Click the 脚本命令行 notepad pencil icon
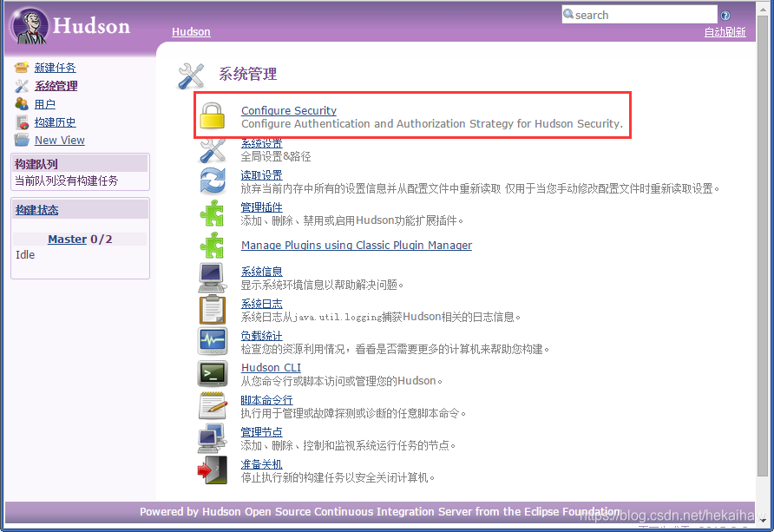The image size is (774, 532). pyautogui.click(x=213, y=405)
